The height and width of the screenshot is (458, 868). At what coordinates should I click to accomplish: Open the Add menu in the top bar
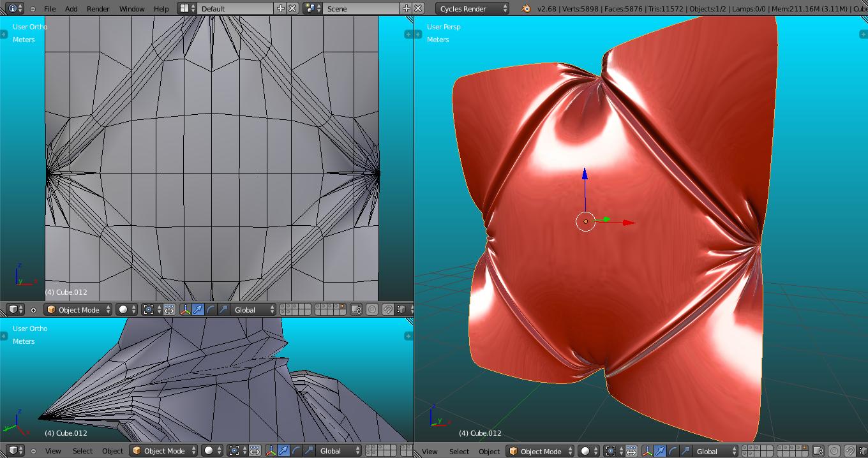[x=71, y=9]
